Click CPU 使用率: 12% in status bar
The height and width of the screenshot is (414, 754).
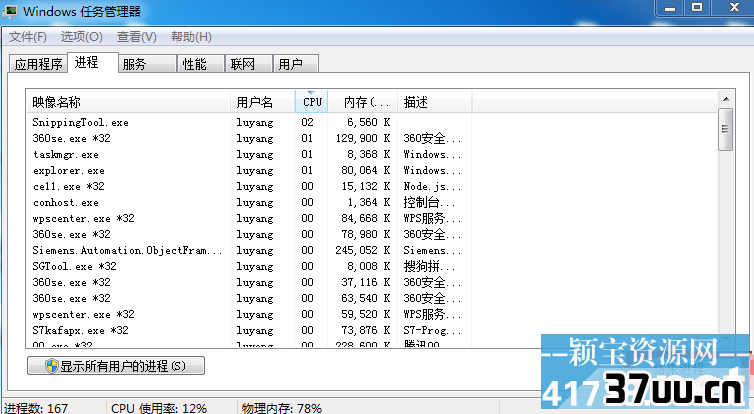tap(159, 408)
